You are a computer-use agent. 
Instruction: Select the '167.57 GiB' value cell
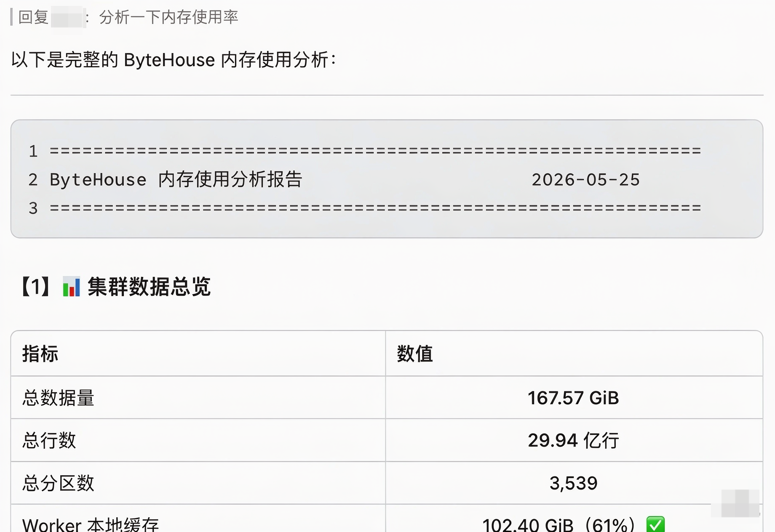point(574,398)
